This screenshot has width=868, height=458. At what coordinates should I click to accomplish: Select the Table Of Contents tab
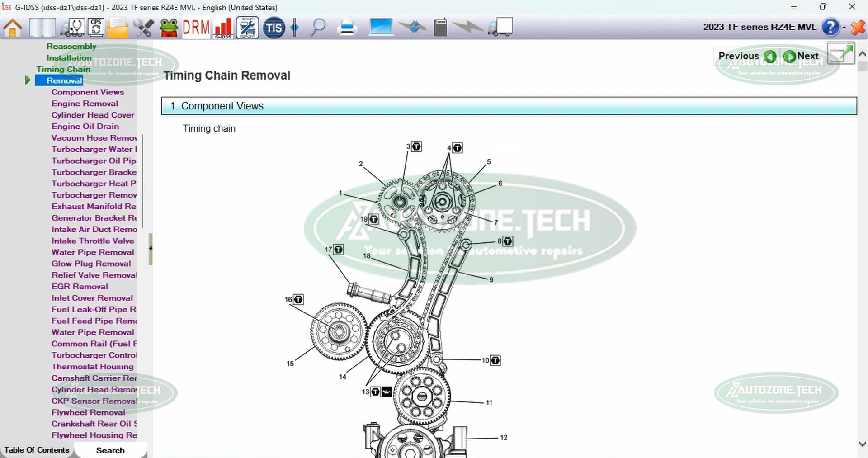click(37, 450)
